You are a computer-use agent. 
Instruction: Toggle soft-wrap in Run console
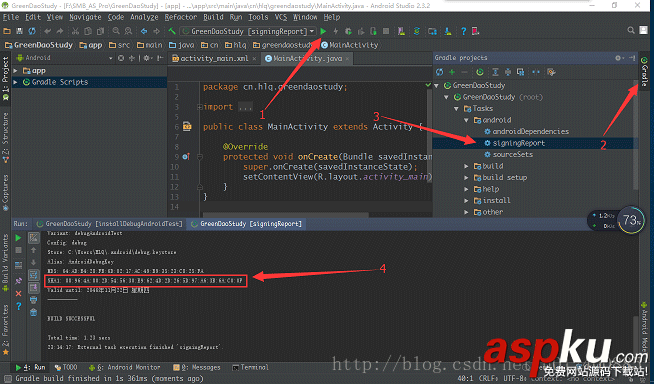[x=34, y=275]
